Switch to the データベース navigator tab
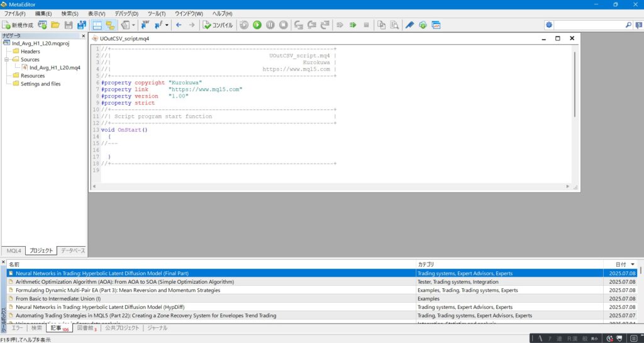Viewport: 644px width, 343px height. [x=73, y=250]
